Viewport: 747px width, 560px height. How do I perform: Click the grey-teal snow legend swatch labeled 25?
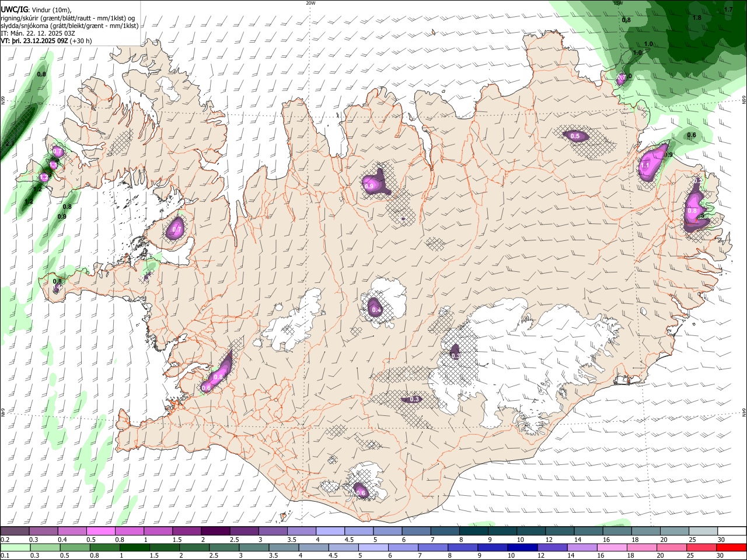pyautogui.click(x=703, y=531)
